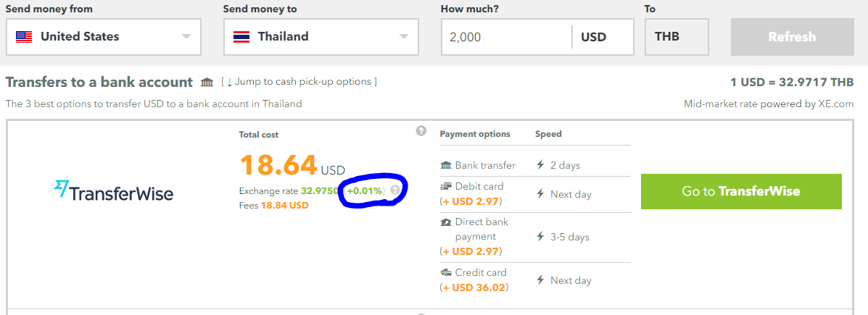Click the THB destination currency box
The height and width of the screenshot is (315, 868).
pyautogui.click(x=676, y=37)
